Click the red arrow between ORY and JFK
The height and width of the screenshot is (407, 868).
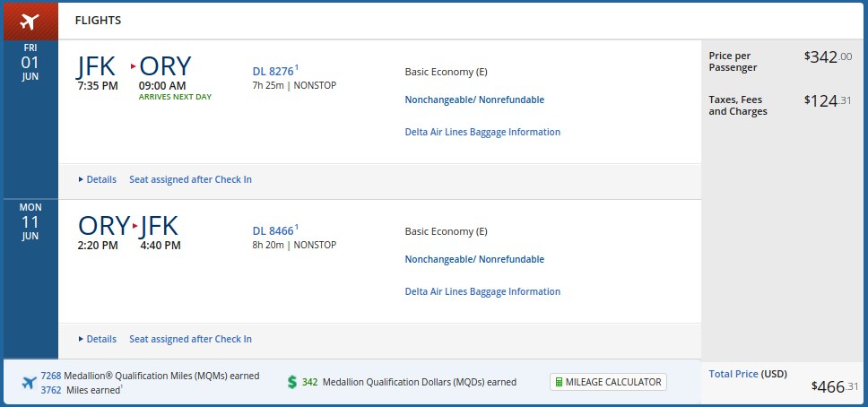tap(135, 226)
